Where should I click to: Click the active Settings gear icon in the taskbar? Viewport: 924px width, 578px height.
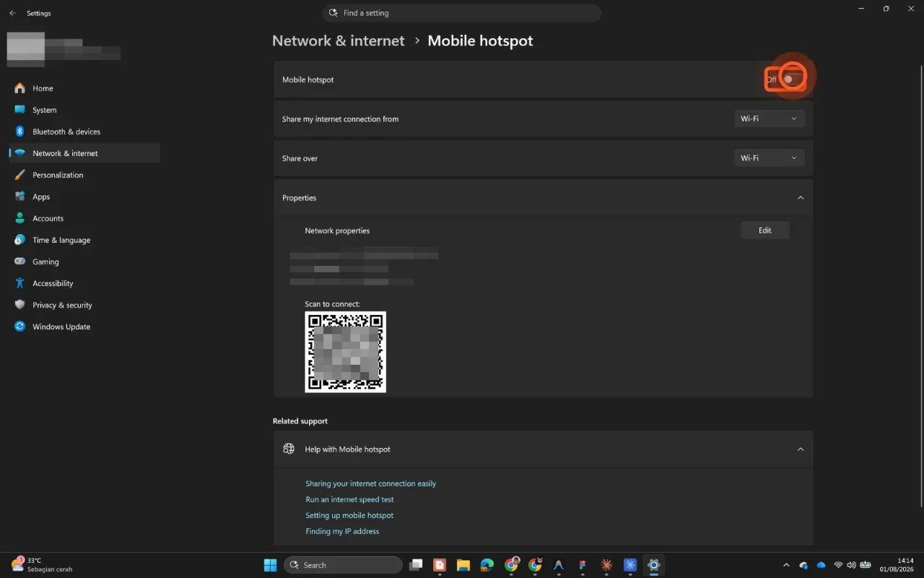(x=654, y=565)
